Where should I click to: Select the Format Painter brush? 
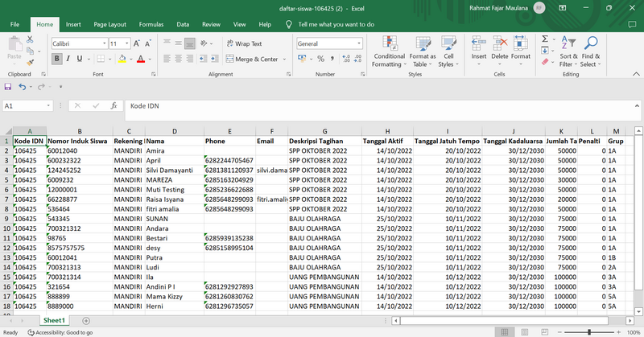tap(30, 63)
